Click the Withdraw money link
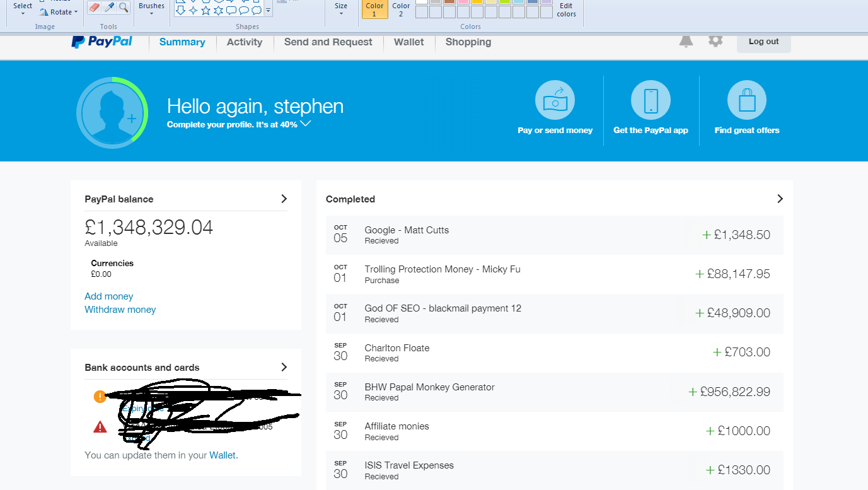868x490 pixels. [x=120, y=310]
